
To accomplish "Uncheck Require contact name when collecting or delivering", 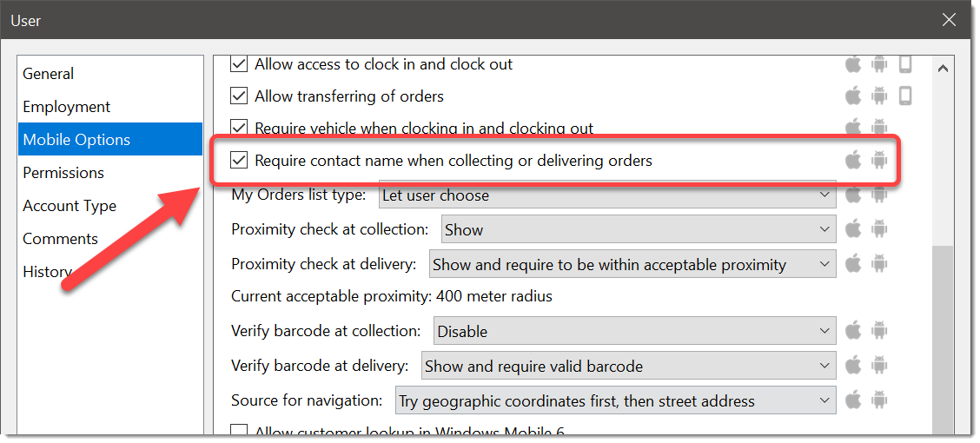I will (239, 161).
